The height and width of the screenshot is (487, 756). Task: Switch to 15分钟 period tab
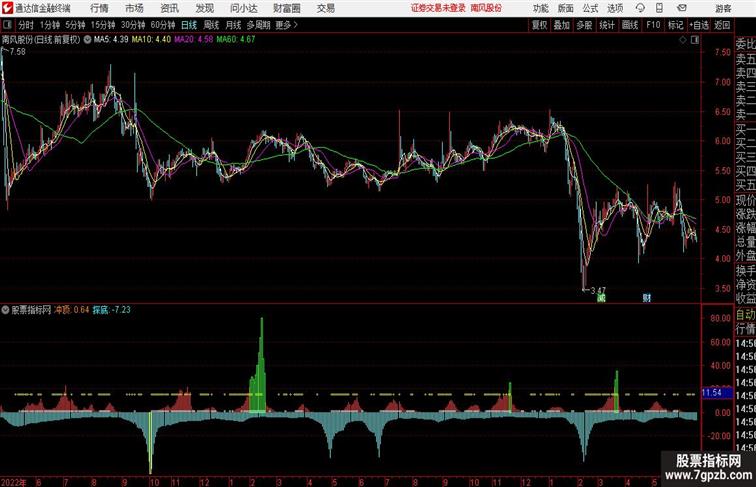pyautogui.click(x=103, y=25)
